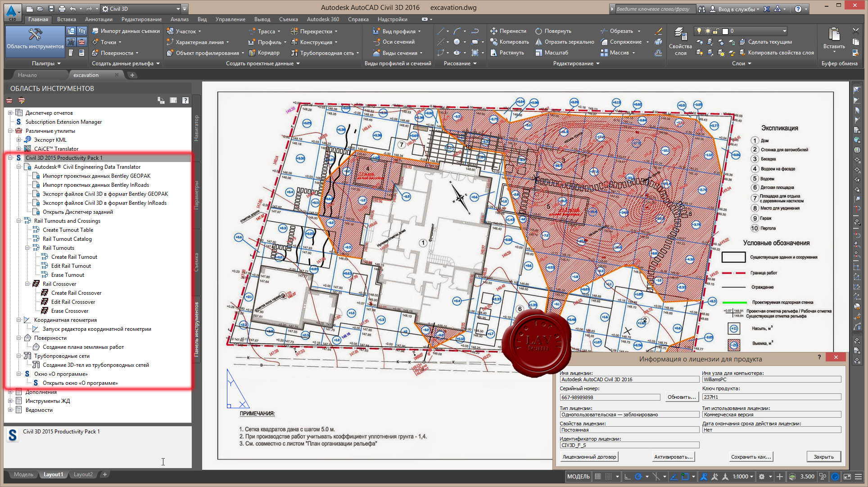Toggle layer on/off lightbulb in layer dropdown
This screenshot has width=868, height=487.
(699, 31)
